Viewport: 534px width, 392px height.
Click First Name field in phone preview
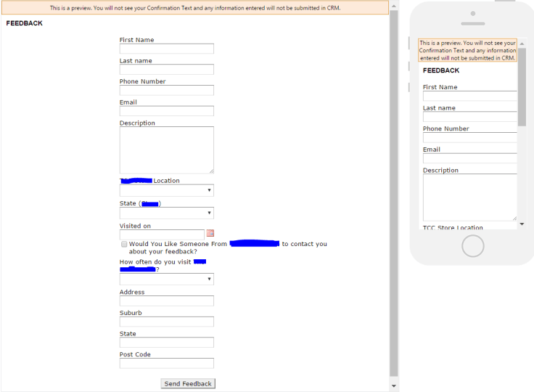pos(469,96)
